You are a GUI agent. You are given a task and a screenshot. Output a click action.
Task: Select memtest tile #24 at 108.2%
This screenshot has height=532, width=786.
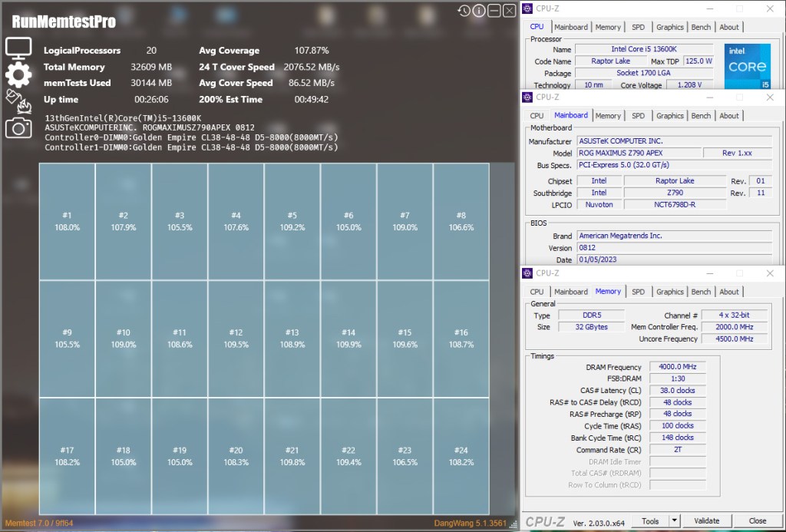(x=461, y=456)
